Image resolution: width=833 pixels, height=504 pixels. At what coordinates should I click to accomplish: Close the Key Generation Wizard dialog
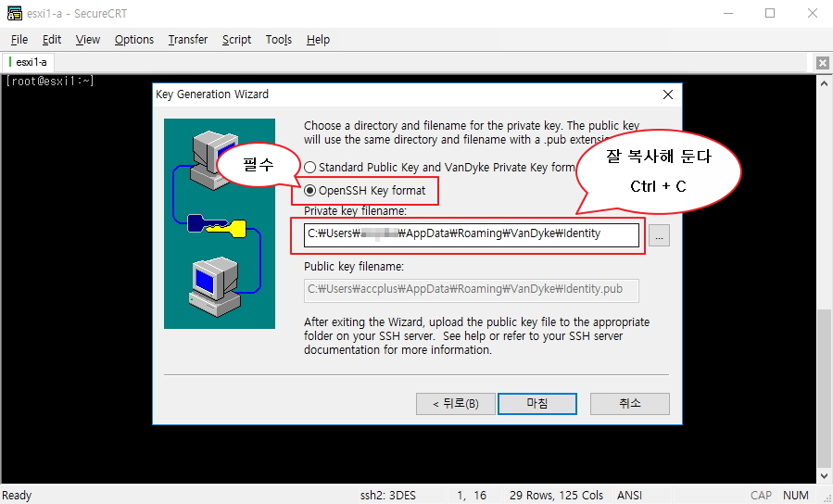click(x=668, y=94)
